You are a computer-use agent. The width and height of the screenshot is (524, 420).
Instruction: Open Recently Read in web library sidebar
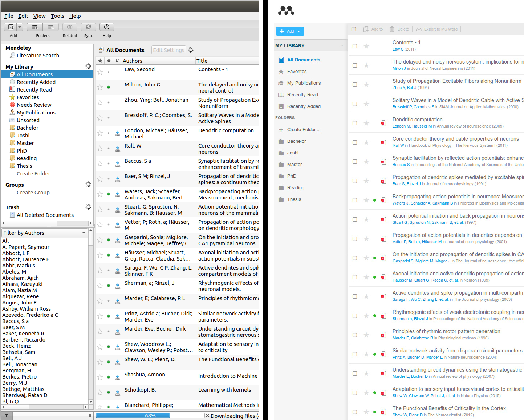[x=302, y=95]
